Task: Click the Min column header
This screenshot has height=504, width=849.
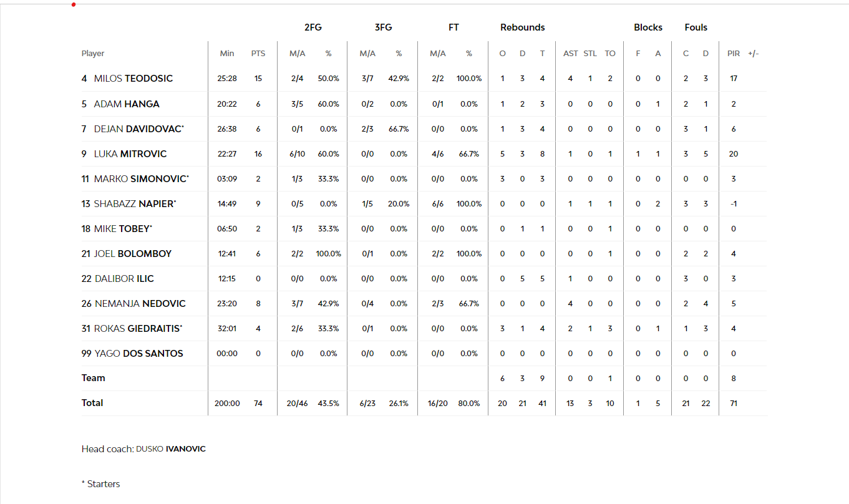Action: pyautogui.click(x=227, y=54)
